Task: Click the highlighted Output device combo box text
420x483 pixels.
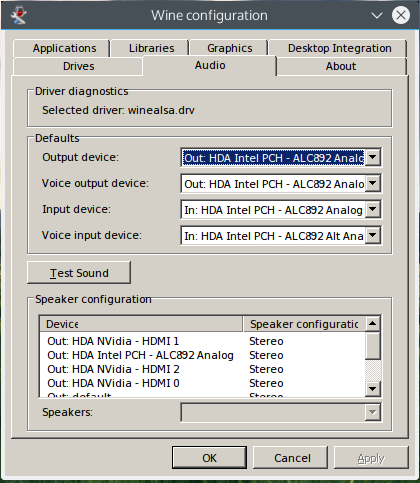Action: [x=273, y=158]
